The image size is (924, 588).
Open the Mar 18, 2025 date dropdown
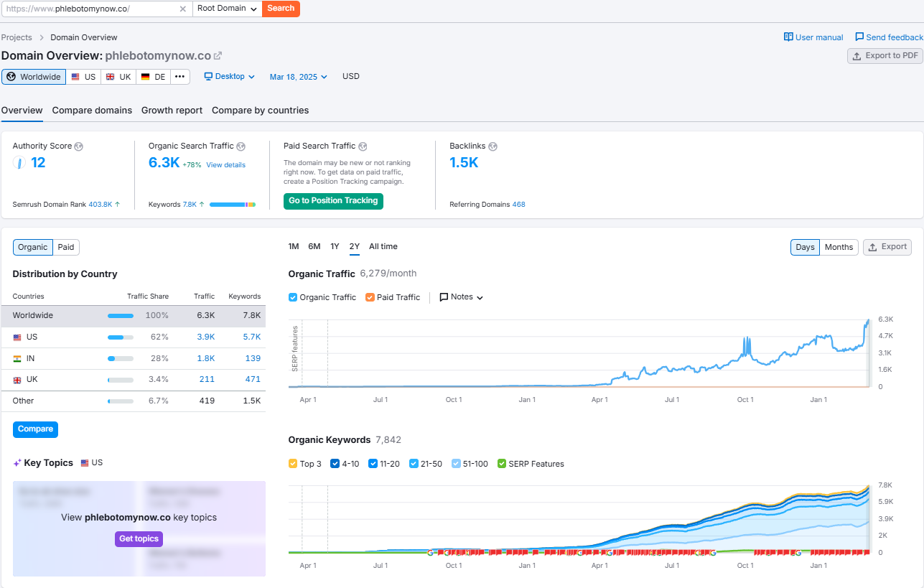coord(299,77)
